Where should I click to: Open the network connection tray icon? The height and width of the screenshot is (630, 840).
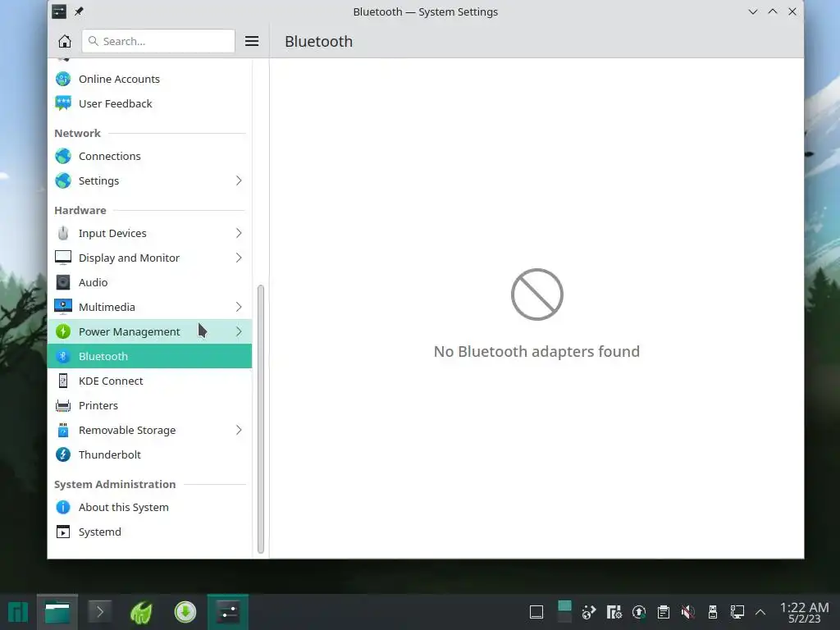[x=737, y=612]
